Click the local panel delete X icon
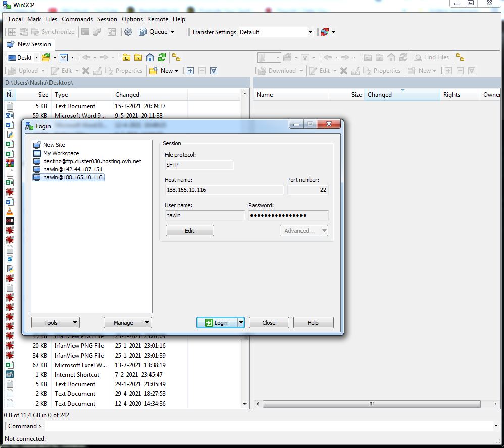The width and height of the screenshot is (504, 448). coord(86,71)
